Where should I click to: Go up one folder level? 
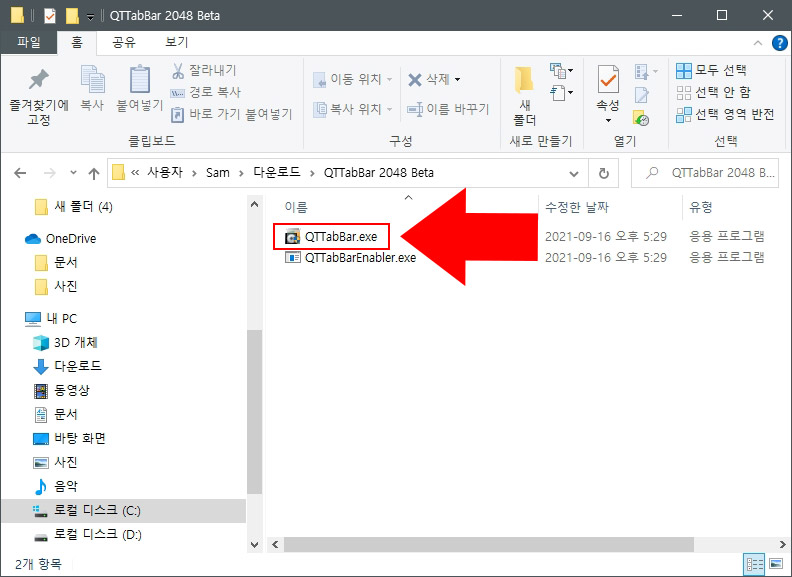pyautogui.click(x=93, y=173)
